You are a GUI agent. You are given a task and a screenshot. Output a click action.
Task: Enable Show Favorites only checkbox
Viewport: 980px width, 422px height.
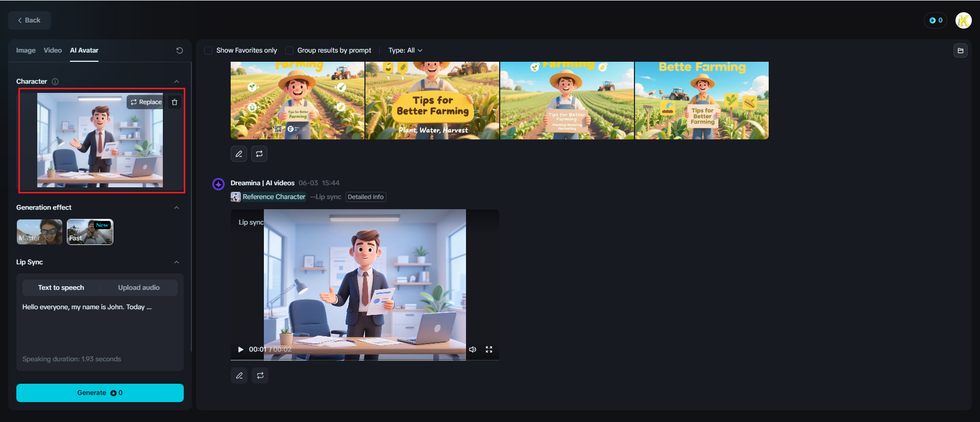point(208,51)
